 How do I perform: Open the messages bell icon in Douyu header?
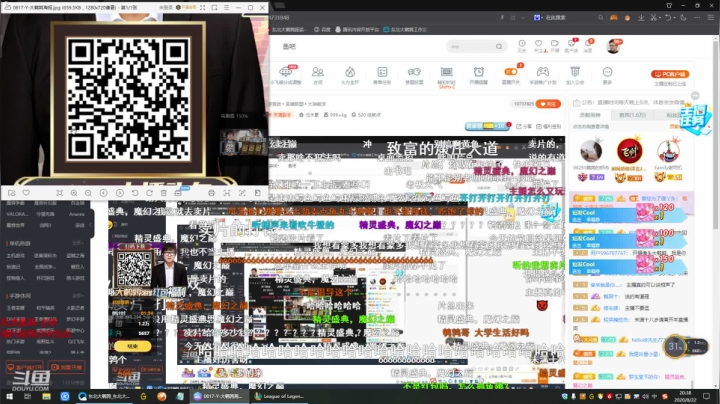tap(588, 45)
